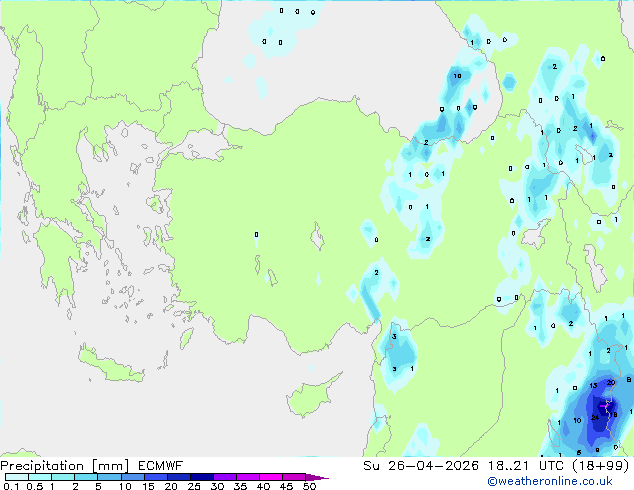Click the legend label '50'
The image size is (634, 490).
(309, 486)
